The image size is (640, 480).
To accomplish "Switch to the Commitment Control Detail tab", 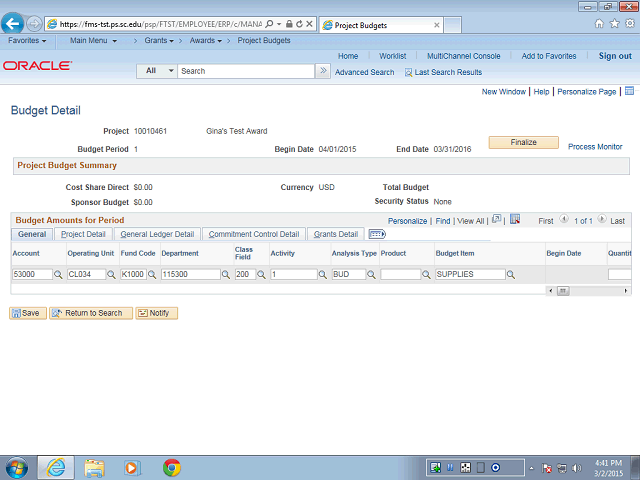I will click(254, 234).
